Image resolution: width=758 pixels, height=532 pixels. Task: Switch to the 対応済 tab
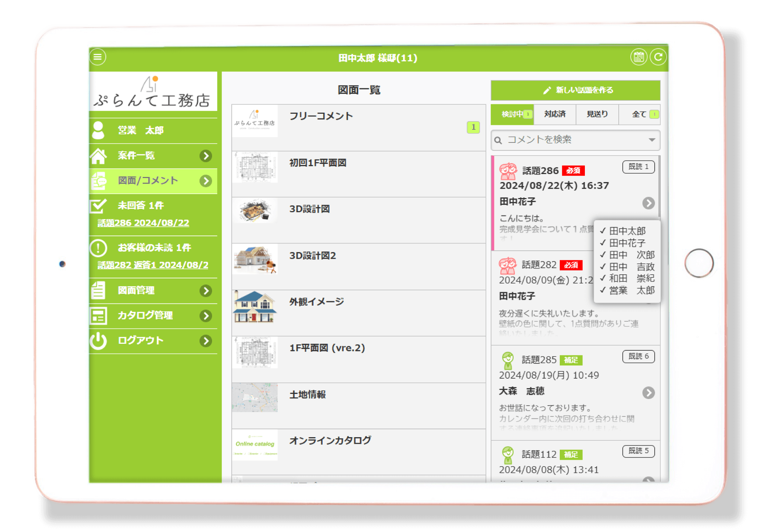point(555,114)
